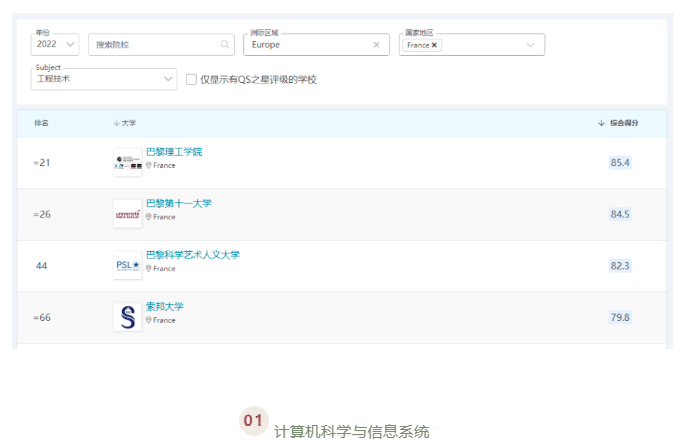The width and height of the screenshot is (691, 445).
Task: Remove the France country tag
Action: 434,45
